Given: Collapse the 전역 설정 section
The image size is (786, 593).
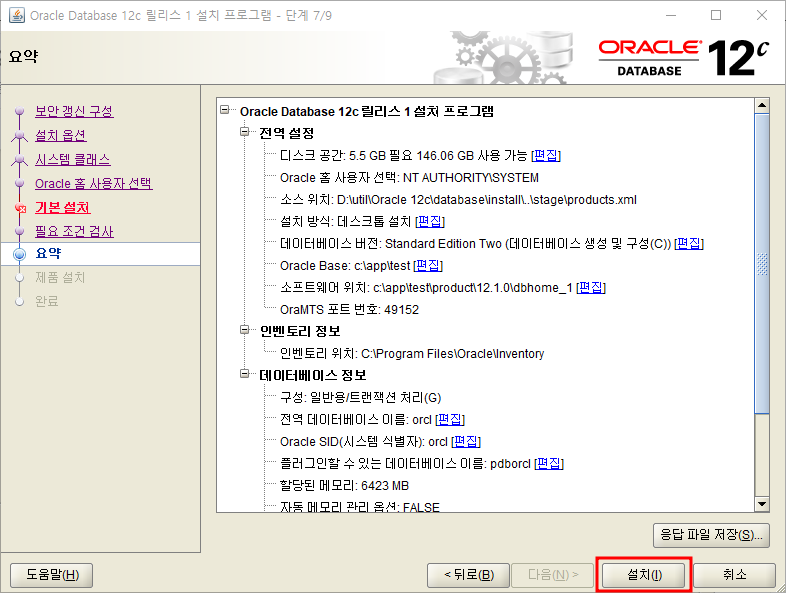Looking at the screenshot, I should [x=245, y=132].
